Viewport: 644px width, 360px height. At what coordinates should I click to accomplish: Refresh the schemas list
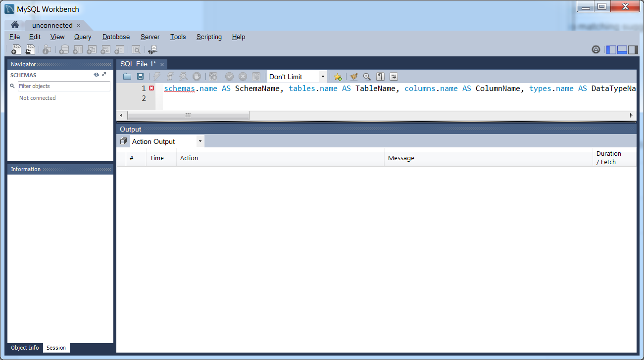point(97,74)
